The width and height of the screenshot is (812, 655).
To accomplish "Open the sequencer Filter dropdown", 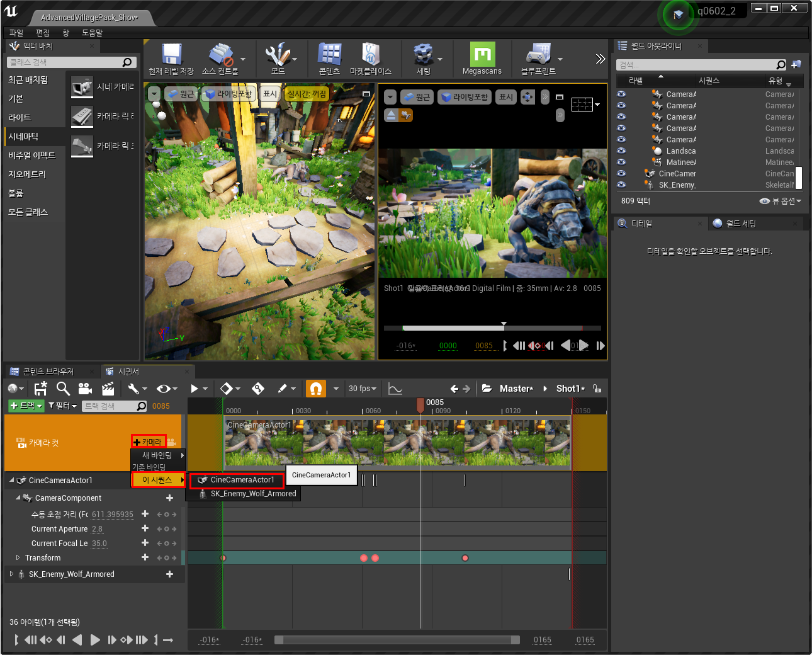I will click(62, 406).
